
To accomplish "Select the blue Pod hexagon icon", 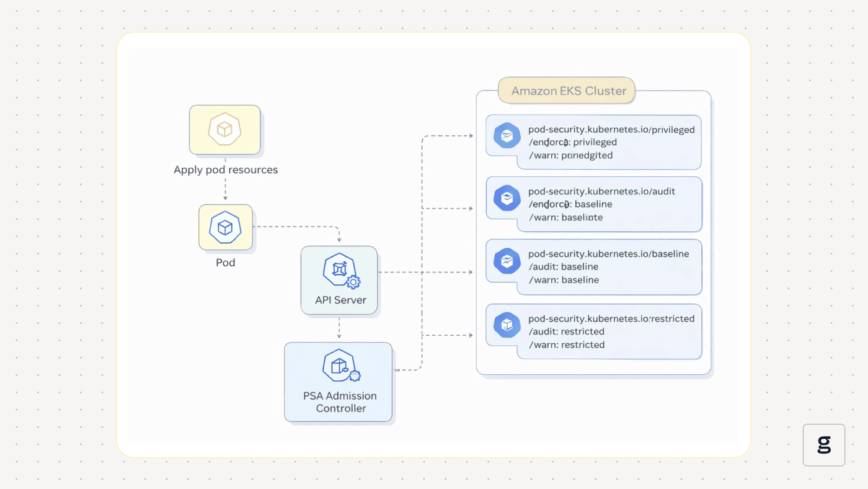I will (x=225, y=227).
